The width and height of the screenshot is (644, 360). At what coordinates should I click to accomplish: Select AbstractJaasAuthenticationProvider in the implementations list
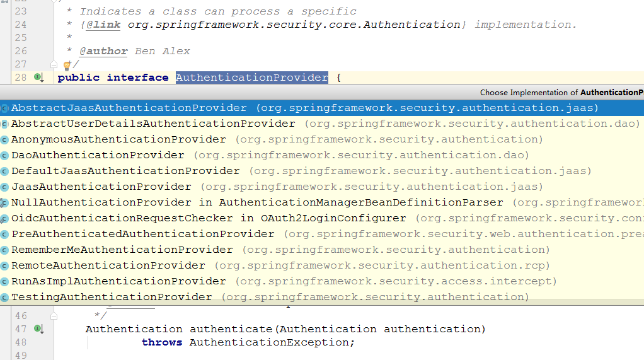[322, 108]
